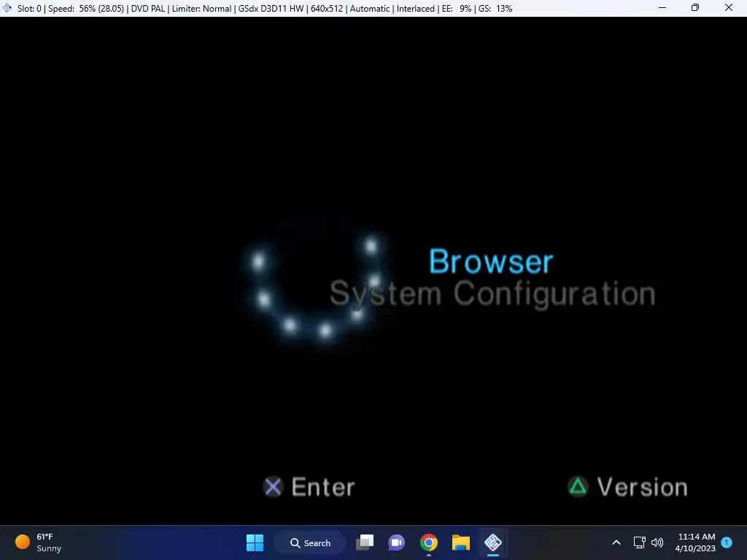Minimize the emulator window
This screenshot has height=560, width=747.
click(x=662, y=7)
